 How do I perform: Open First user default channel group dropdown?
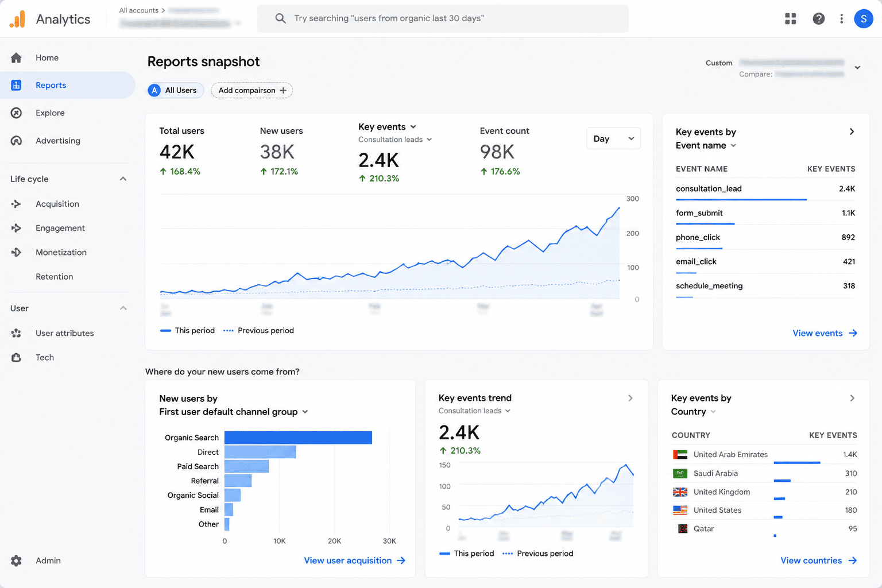[234, 412]
